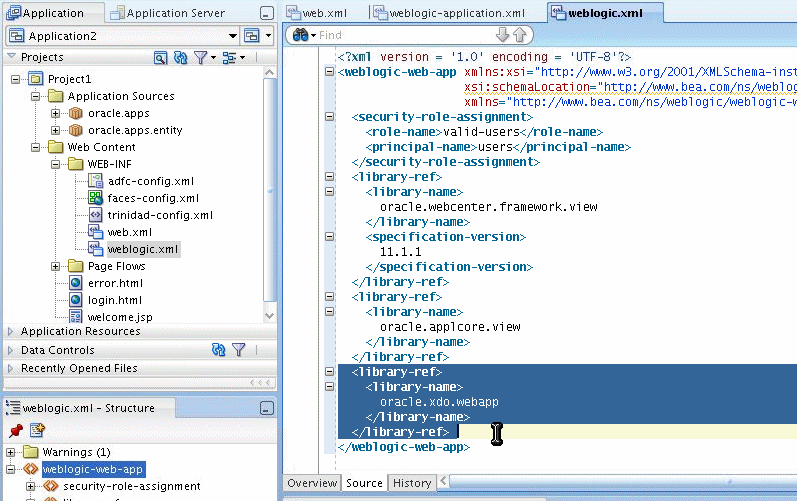Select the oracle.apps.entity package
The image size is (797, 501).
[x=135, y=130]
